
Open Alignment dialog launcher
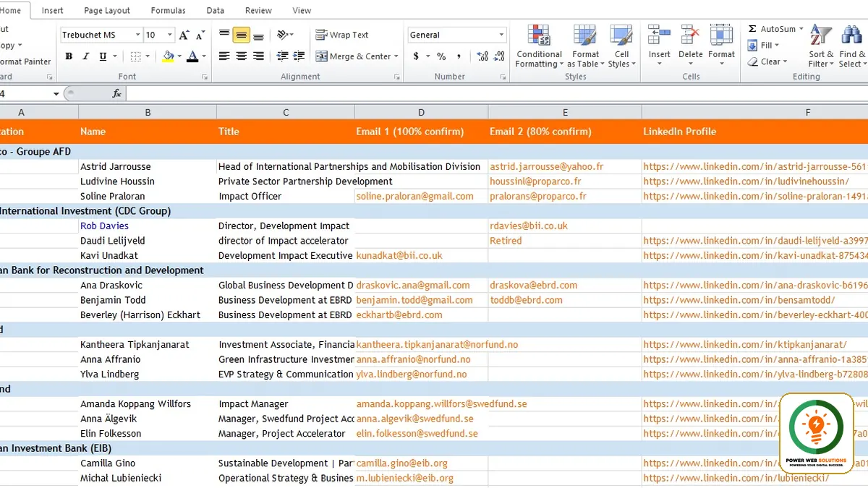[x=396, y=77]
